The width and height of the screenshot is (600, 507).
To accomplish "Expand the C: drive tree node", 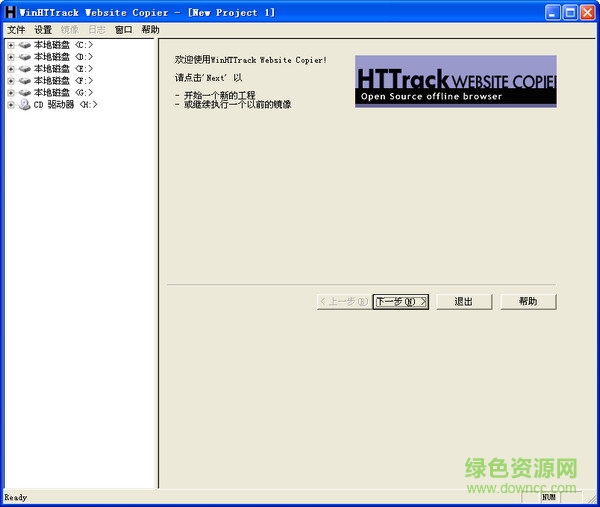I will tap(11, 45).
